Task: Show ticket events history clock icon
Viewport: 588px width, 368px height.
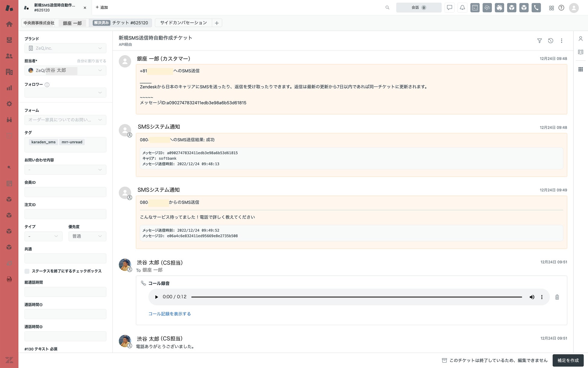Action: [550, 41]
